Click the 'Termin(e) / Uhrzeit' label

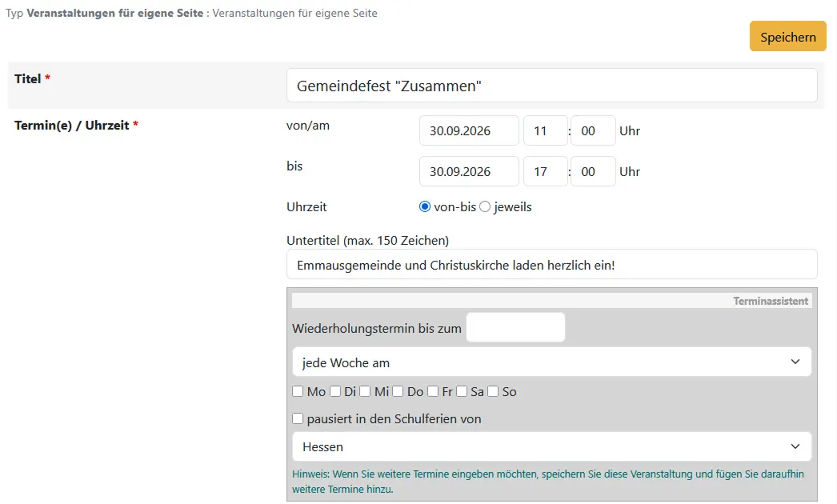point(76,126)
